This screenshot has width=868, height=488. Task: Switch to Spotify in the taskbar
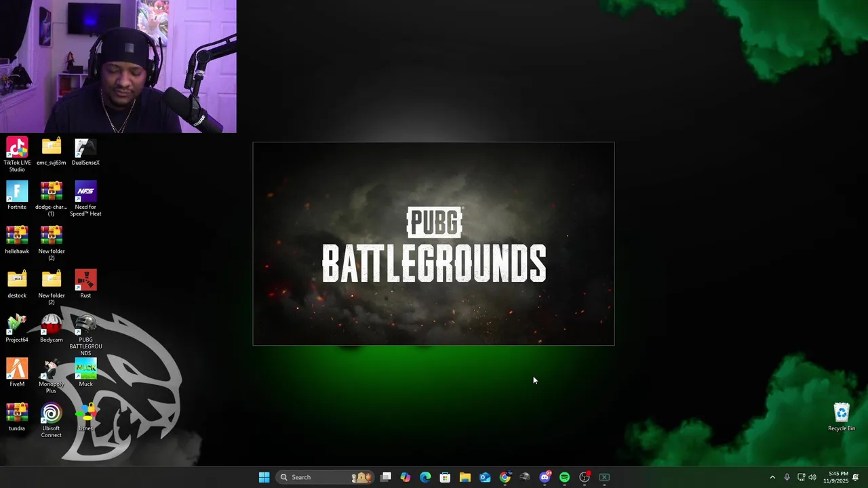click(564, 477)
